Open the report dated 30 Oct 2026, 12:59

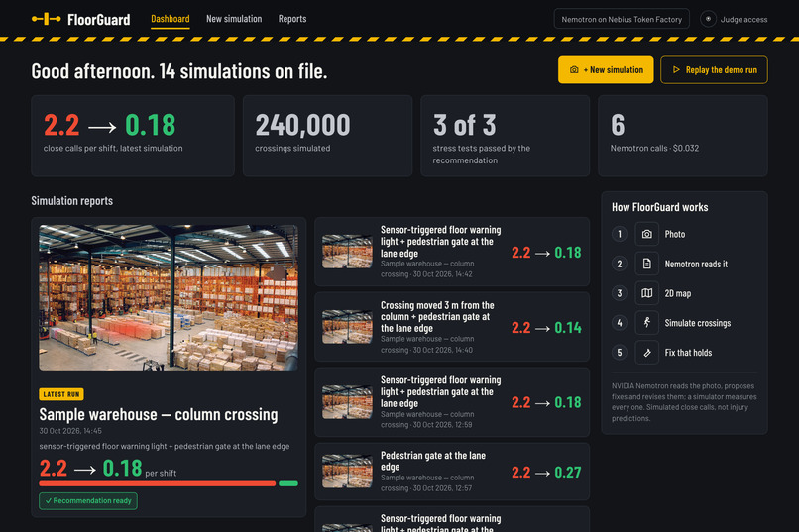[x=452, y=402]
